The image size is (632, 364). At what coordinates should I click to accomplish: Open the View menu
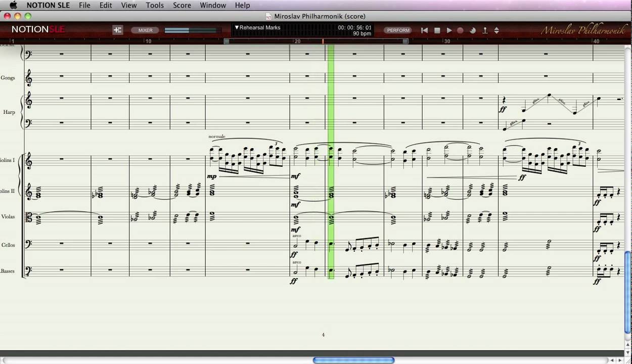coord(129,5)
